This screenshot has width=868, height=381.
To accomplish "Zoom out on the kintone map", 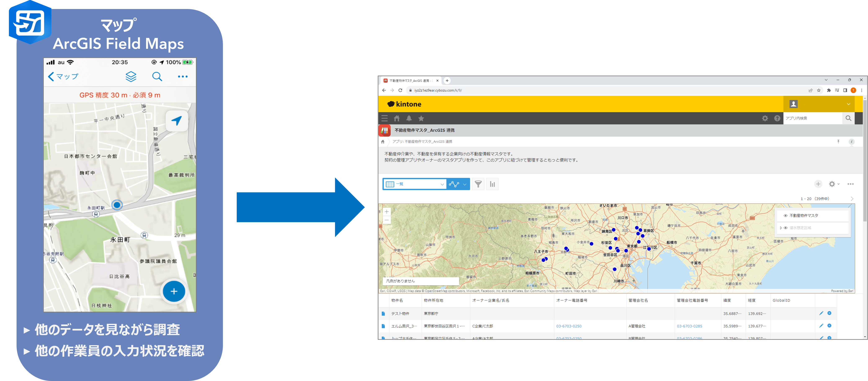I will click(x=387, y=220).
